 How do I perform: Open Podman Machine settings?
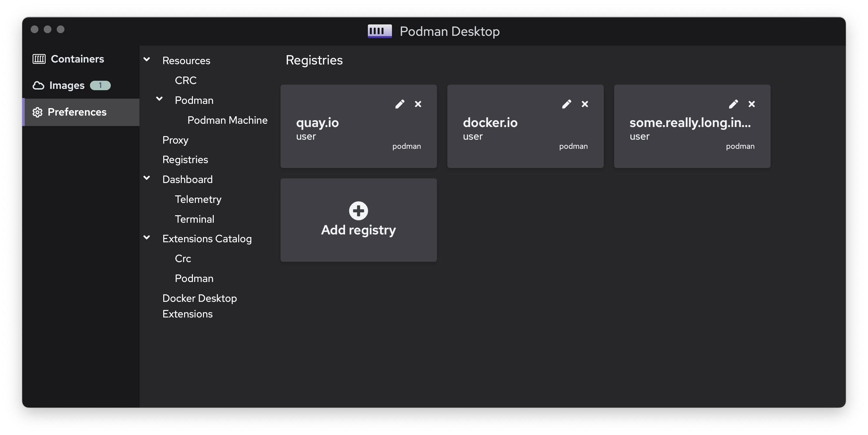(227, 120)
